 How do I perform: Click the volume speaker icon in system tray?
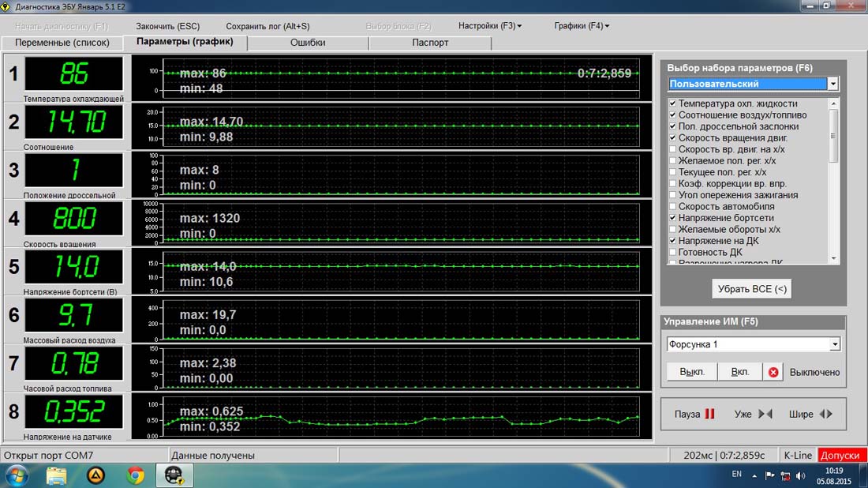click(x=802, y=475)
